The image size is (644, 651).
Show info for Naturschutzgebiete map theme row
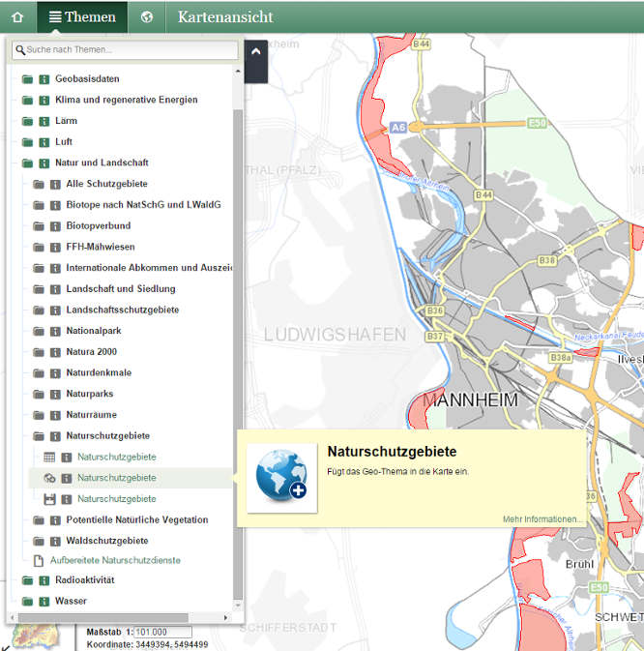pyautogui.click(x=67, y=478)
